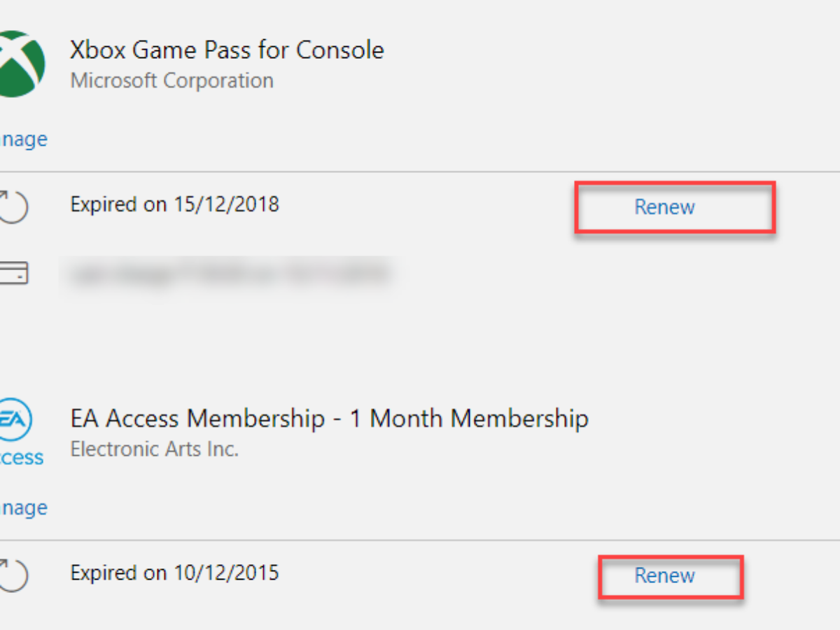The height and width of the screenshot is (630, 840).
Task: Click the credit card payment icon
Action: tap(14, 274)
